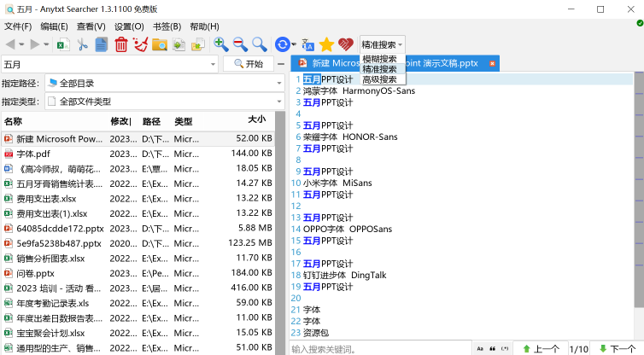This screenshot has width=644, height=355.
Task: Click the 开始 search button
Action: coord(249,64)
